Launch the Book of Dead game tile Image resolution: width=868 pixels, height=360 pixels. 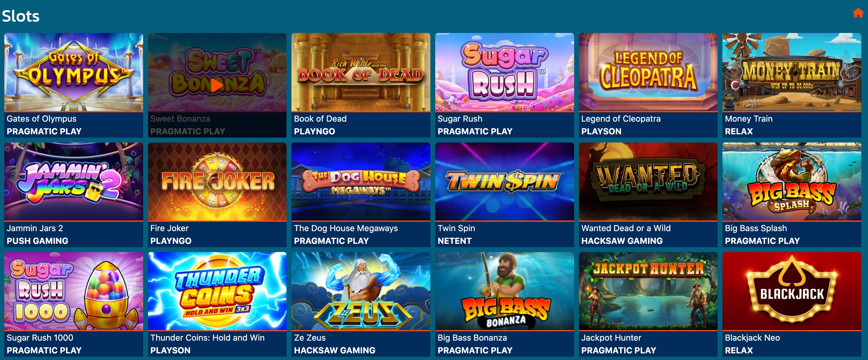tap(360, 85)
